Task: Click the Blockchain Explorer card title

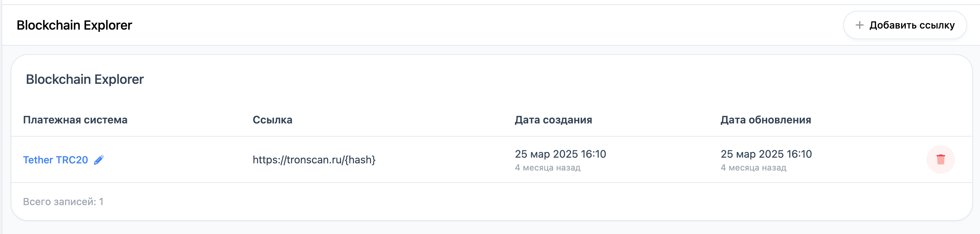Action: point(84,80)
